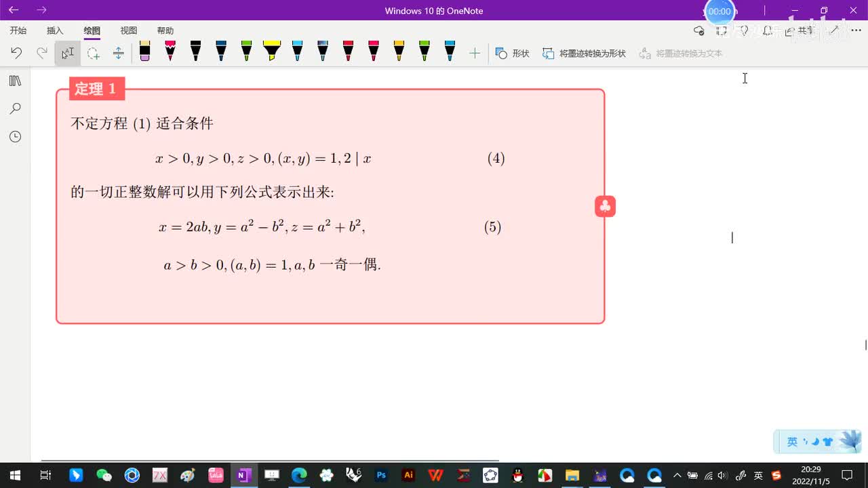
Task: Open the Shapes (形状) tool
Action: click(513, 53)
